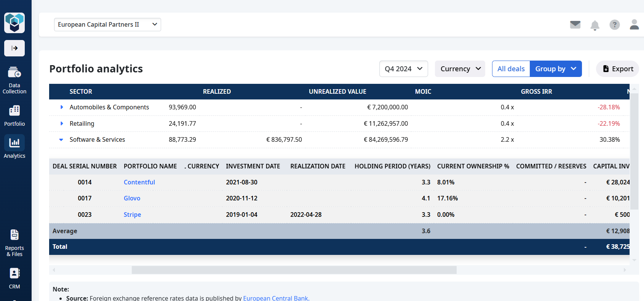Switch view to All deals
This screenshot has height=301, width=644.
point(511,69)
